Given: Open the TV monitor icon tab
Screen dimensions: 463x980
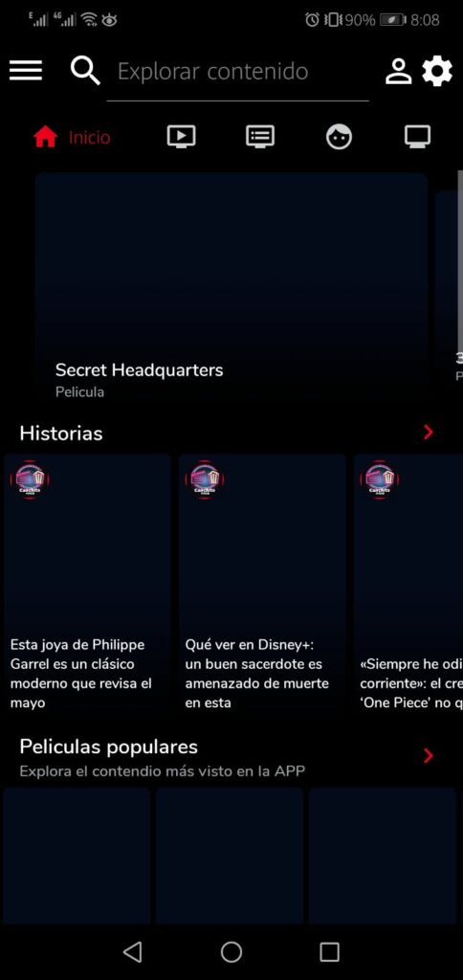Looking at the screenshot, I should pos(417,136).
